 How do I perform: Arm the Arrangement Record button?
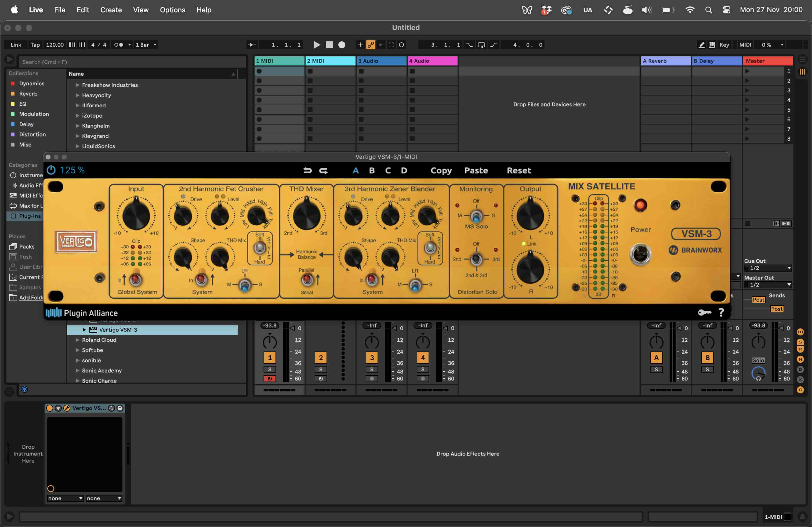[x=342, y=45]
